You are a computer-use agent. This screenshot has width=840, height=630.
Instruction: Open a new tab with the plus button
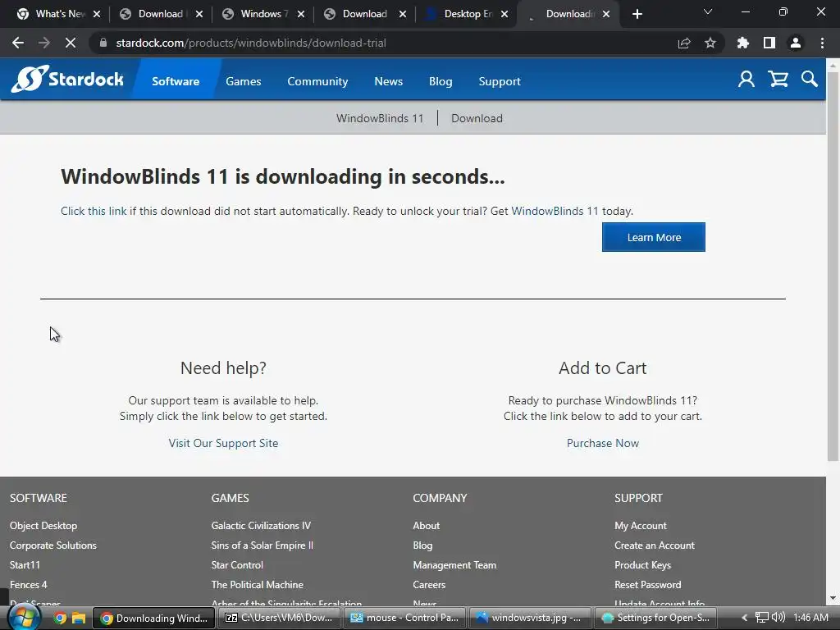(x=637, y=14)
